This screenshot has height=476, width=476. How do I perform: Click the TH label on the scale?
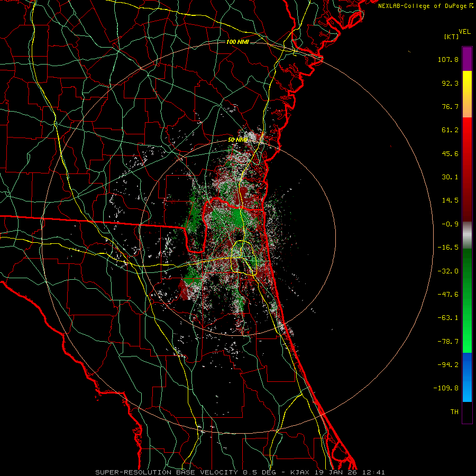coord(454,412)
